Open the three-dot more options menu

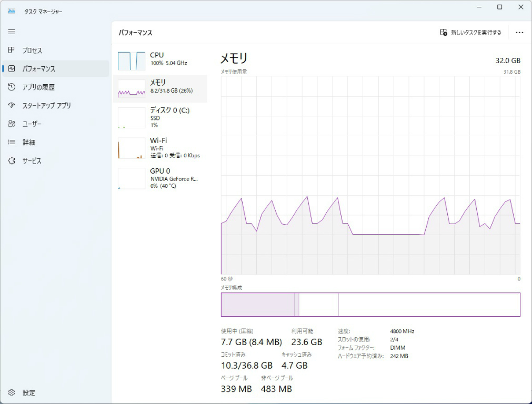pyautogui.click(x=519, y=33)
